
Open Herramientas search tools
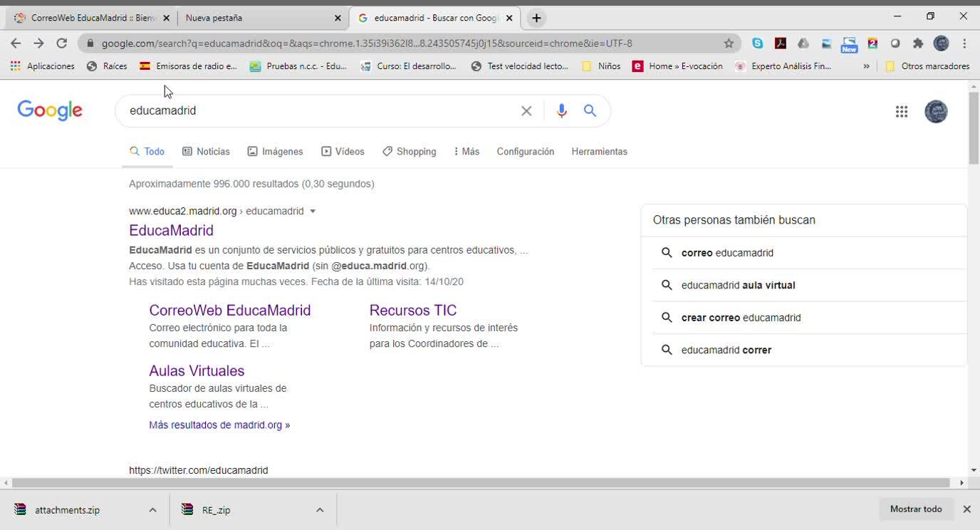coord(599,152)
